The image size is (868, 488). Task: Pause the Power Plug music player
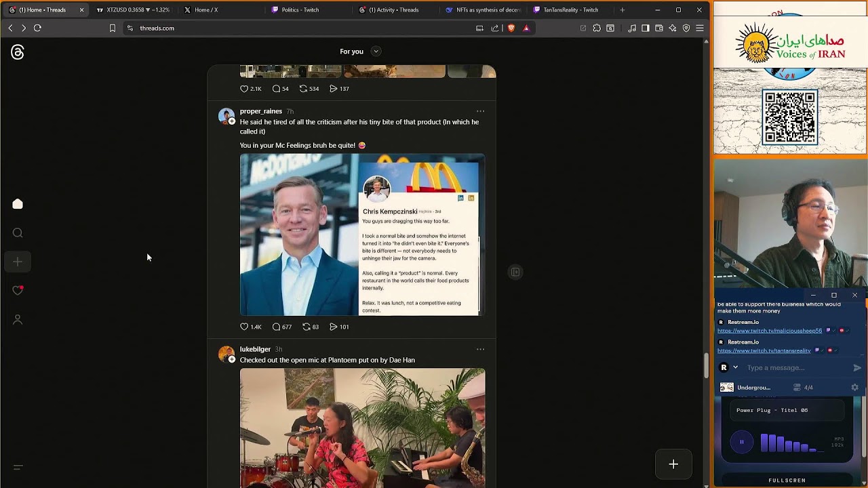point(742,442)
